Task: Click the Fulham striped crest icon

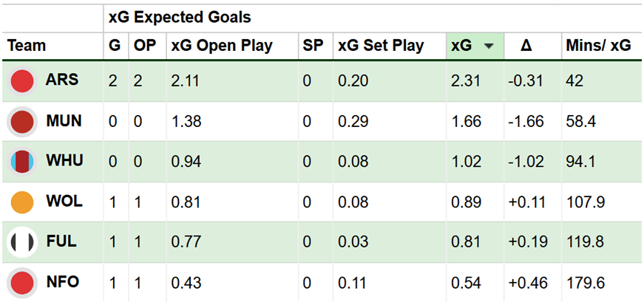Action: tap(23, 241)
